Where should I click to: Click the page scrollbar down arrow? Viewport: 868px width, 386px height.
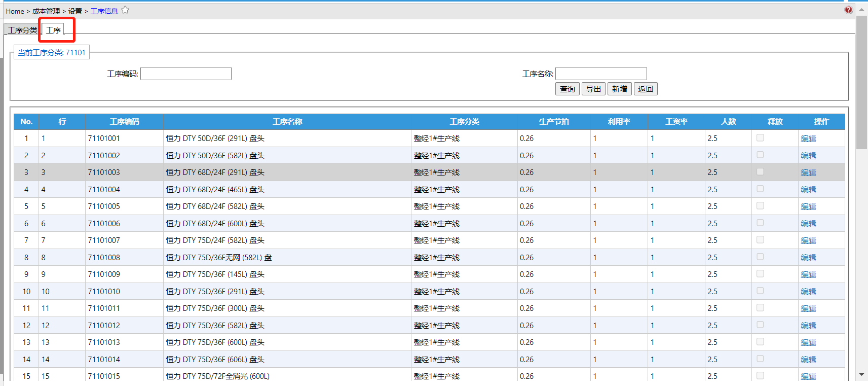click(861, 374)
